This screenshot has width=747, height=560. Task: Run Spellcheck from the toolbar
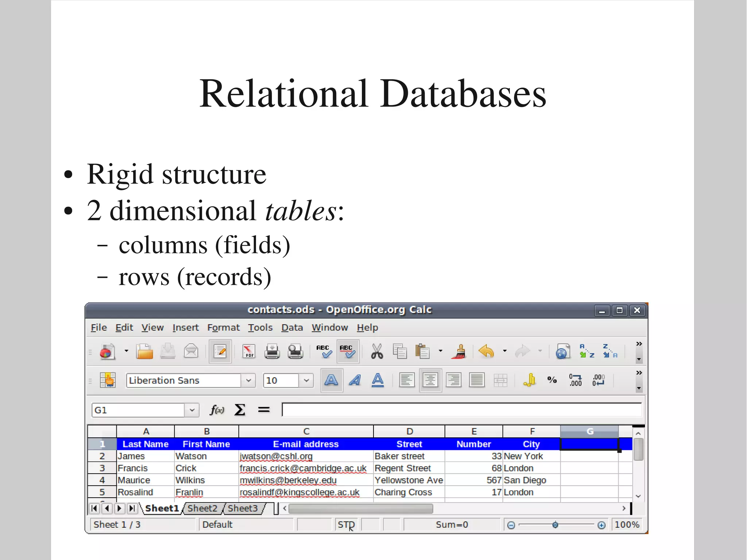(324, 352)
